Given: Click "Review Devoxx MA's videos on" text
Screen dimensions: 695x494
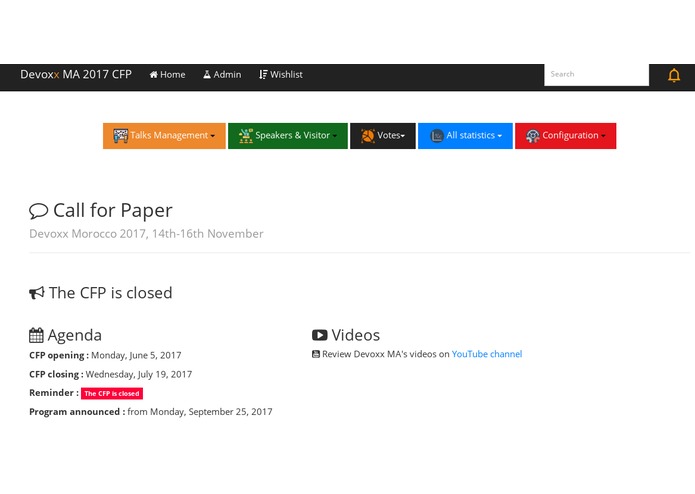Looking at the screenshot, I should [386, 354].
